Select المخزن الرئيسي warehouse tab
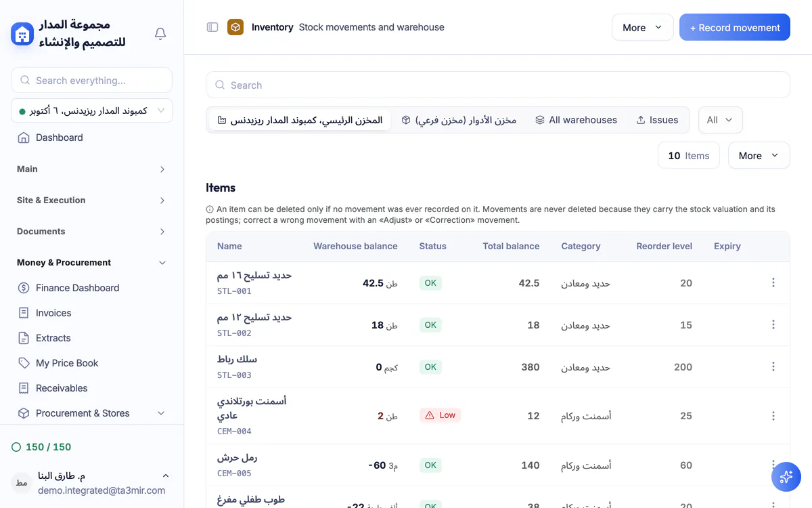Image resolution: width=812 pixels, height=508 pixels. click(300, 120)
